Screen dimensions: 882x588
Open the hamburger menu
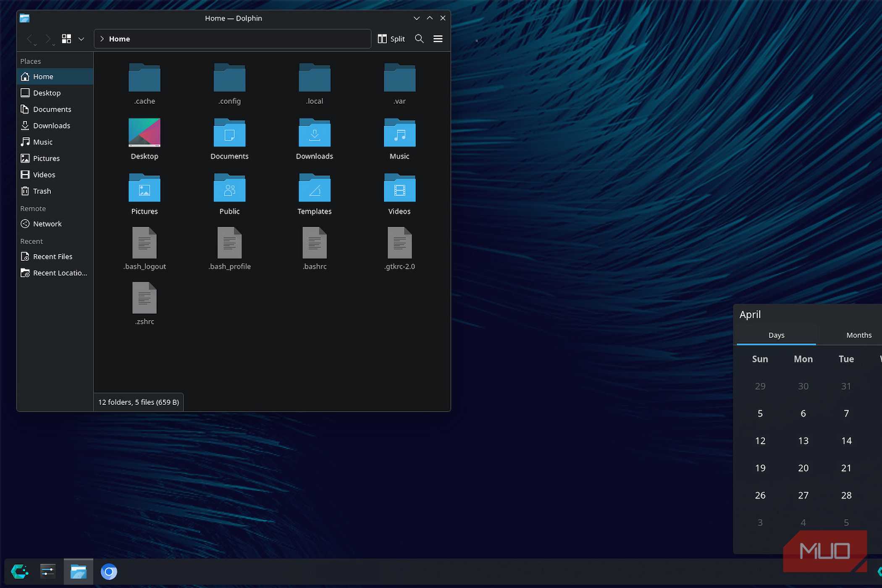(438, 39)
